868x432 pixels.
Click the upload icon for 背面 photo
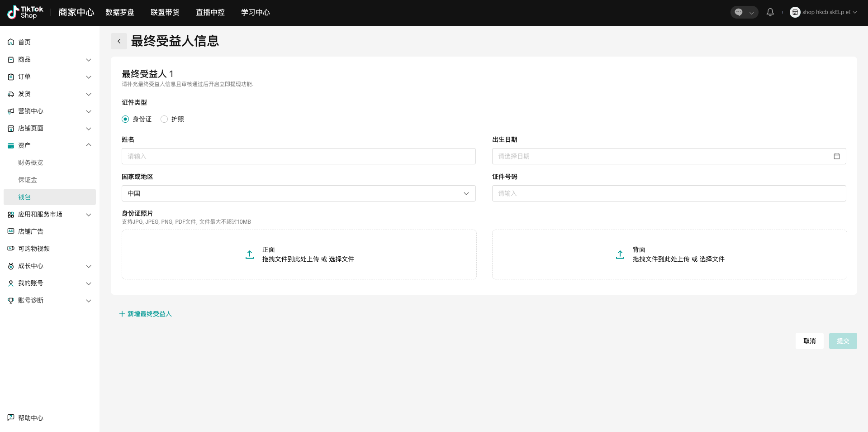click(x=620, y=254)
